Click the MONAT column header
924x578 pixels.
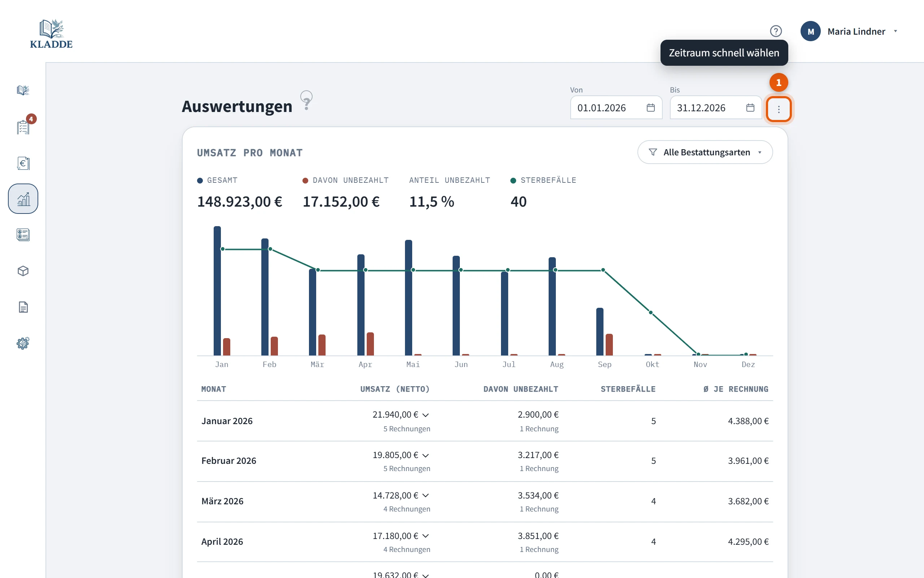[x=213, y=389]
